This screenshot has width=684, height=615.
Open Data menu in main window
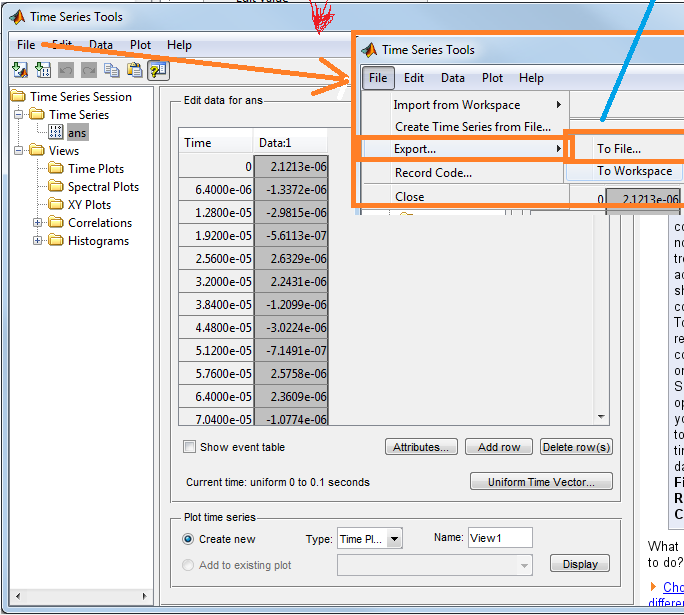click(x=101, y=45)
